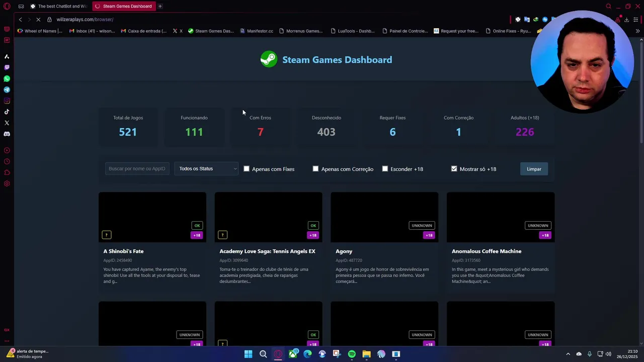The width and height of the screenshot is (644, 362).
Task: Open File Explorer from the taskbar
Action: click(366, 354)
